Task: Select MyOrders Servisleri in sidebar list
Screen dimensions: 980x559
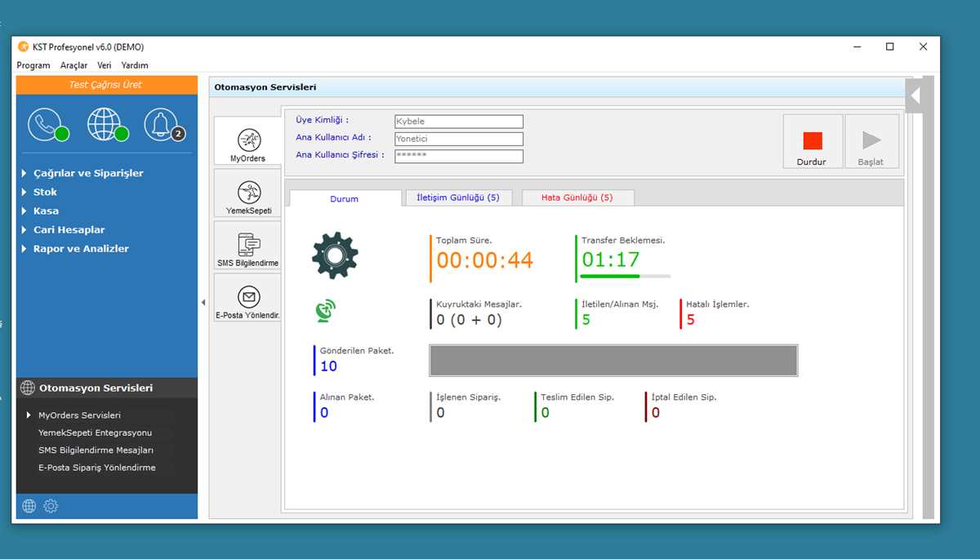Action: (x=79, y=415)
